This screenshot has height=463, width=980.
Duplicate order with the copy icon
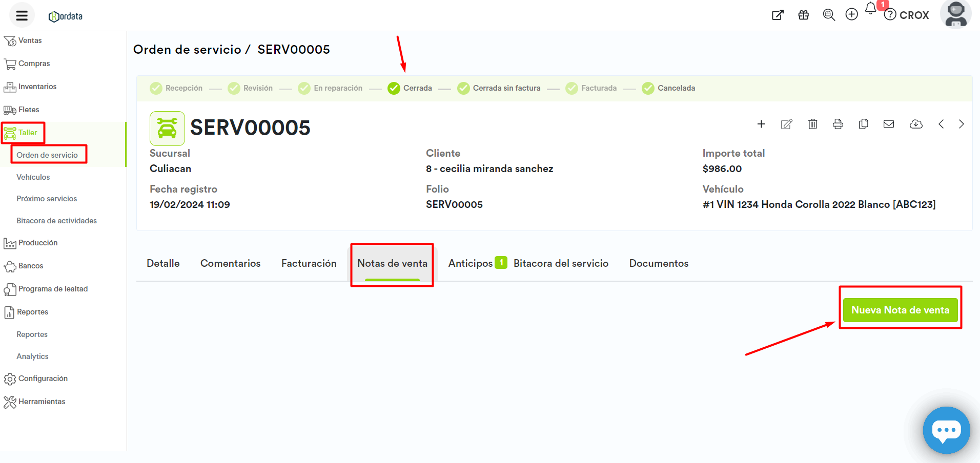tap(864, 124)
